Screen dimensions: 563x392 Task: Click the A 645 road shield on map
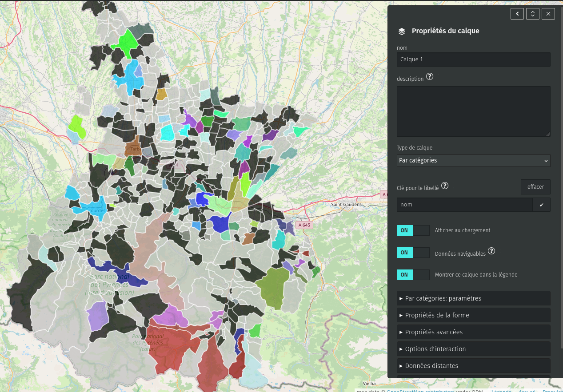point(305,225)
